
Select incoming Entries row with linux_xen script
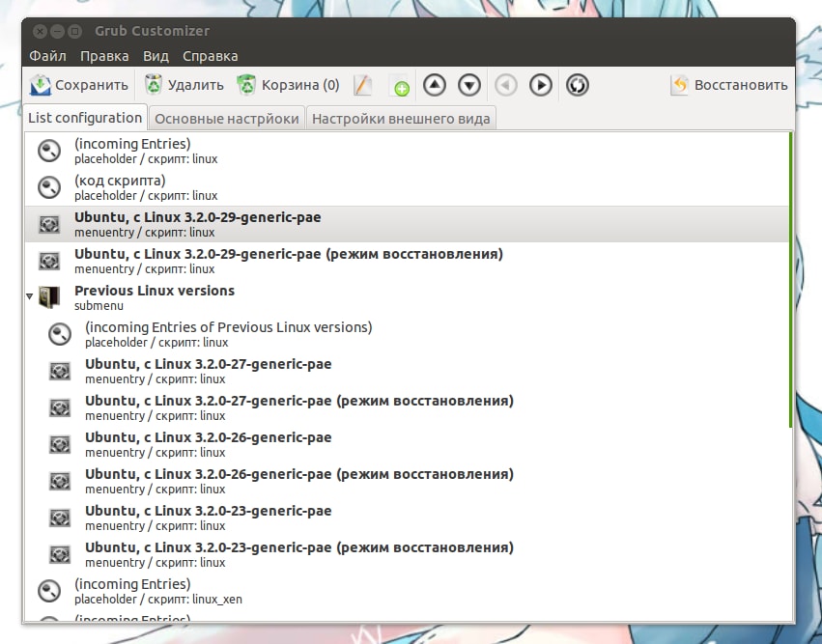click(407, 591)
